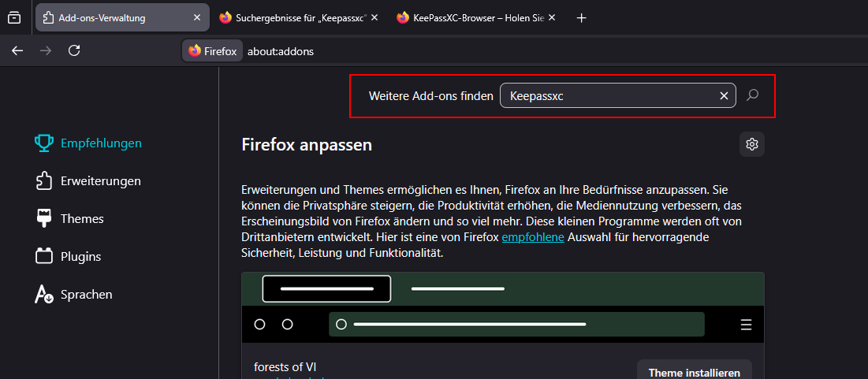868x379 pixels.
Task: Close the KeePassXC-Browser tab
Action: [x=553, y=18]
